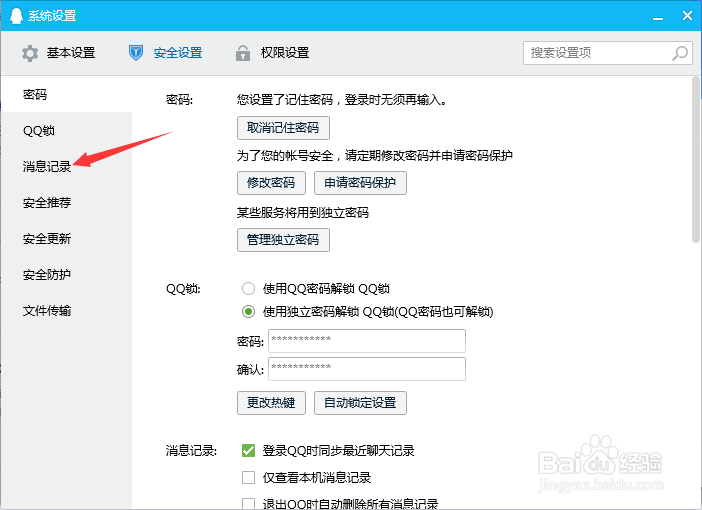Check 退出QQ时自动删除所有消息记录

[x=248, y=504]
